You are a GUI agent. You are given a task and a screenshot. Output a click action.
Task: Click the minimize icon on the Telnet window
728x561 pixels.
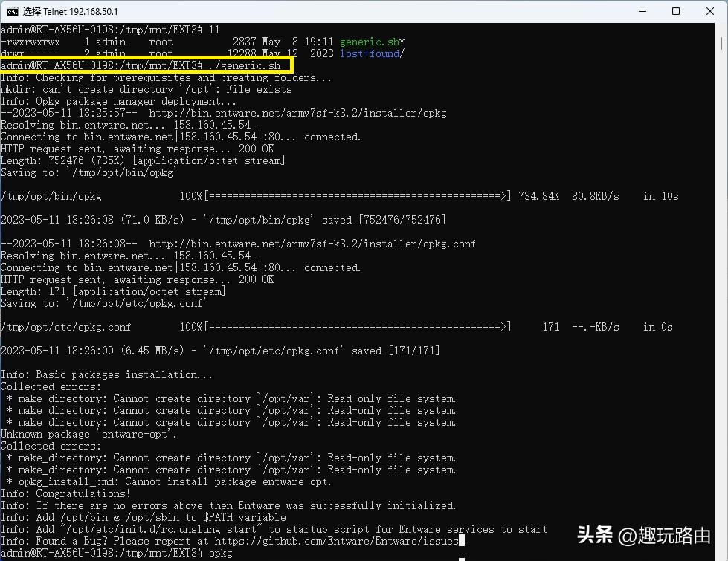click(642, 11)
